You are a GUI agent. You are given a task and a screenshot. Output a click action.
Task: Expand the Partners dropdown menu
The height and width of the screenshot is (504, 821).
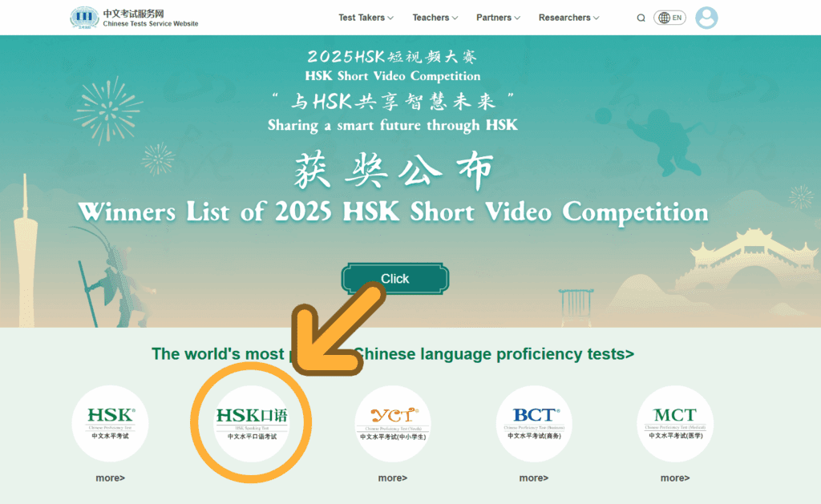click(498, 18)
